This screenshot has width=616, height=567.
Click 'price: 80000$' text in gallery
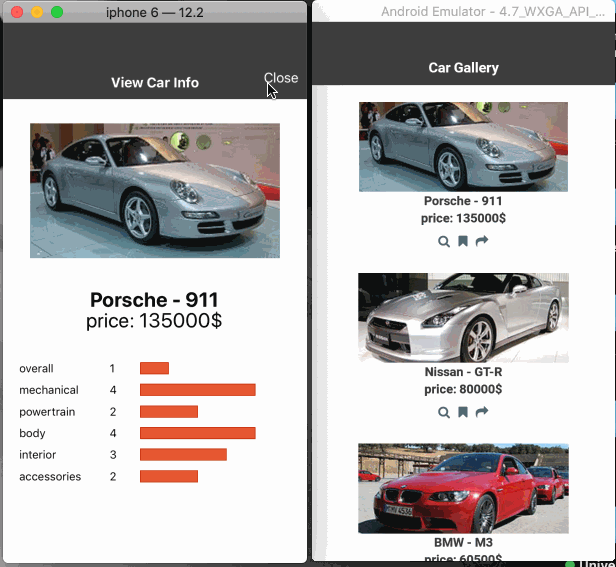pyautogui.click(x=463, y=389)
